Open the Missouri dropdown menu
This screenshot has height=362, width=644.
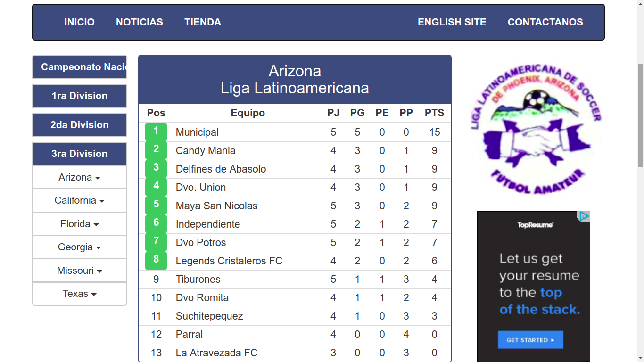click(80, 271)
